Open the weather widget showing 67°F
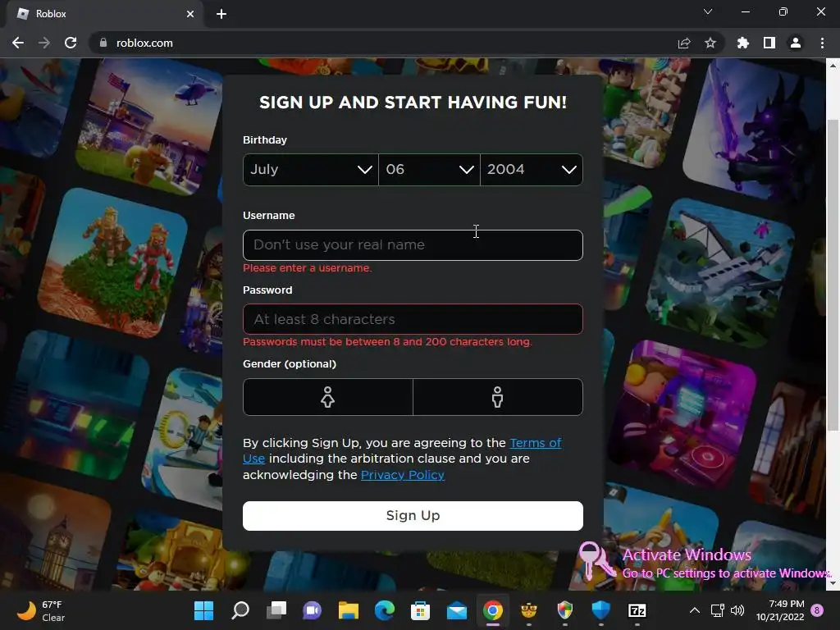Screen dimensions: 840x630 pyautogui.click(x=41, y=610)
